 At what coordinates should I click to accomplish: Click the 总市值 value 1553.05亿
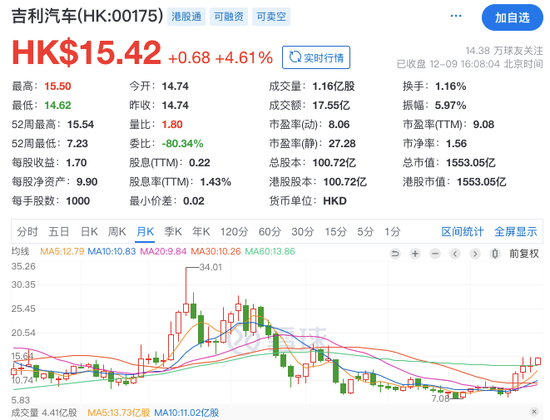pos(471,162)
